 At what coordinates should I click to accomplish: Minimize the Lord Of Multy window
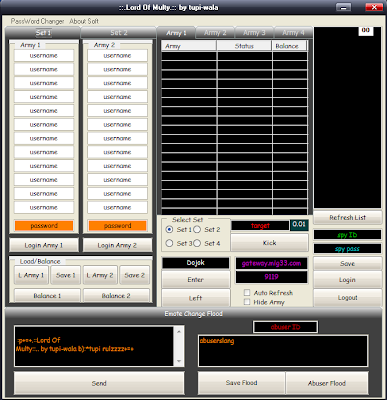[343, 7]
